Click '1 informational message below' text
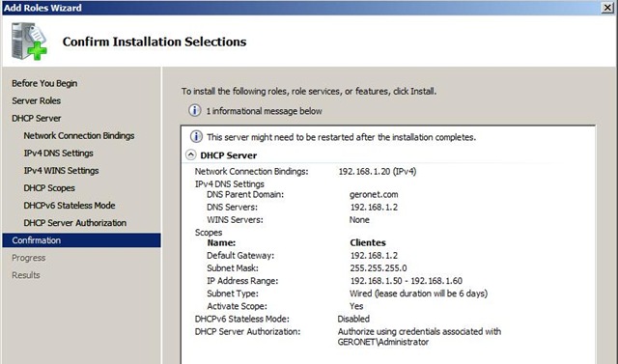This screenshot has height=364, width=618. [x=264, y=111]
